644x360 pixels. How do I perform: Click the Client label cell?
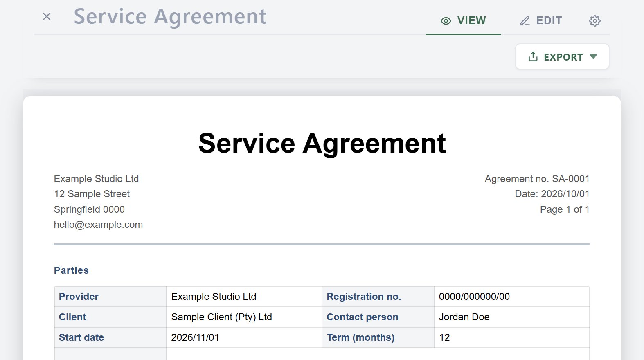110,317
